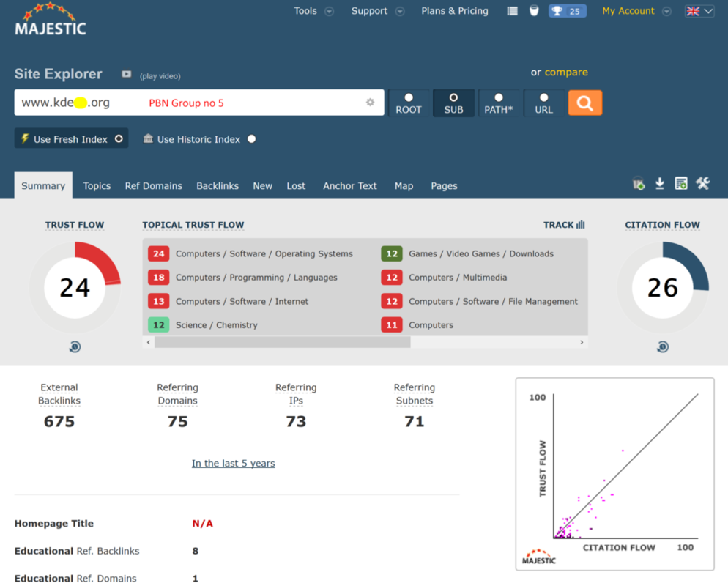Click the Citation Flow 26 gauge
The height and width of the screenshot is (586, 728).
663,287
